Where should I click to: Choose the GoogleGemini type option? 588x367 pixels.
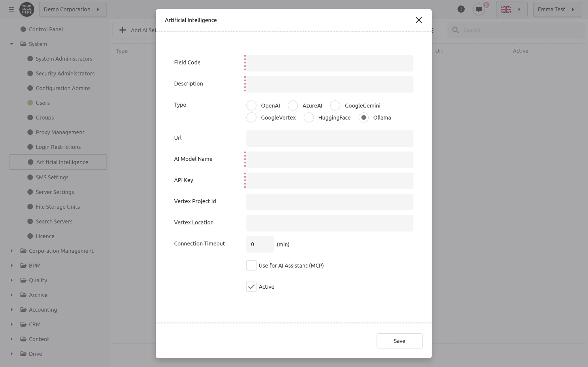pos(335,105)
